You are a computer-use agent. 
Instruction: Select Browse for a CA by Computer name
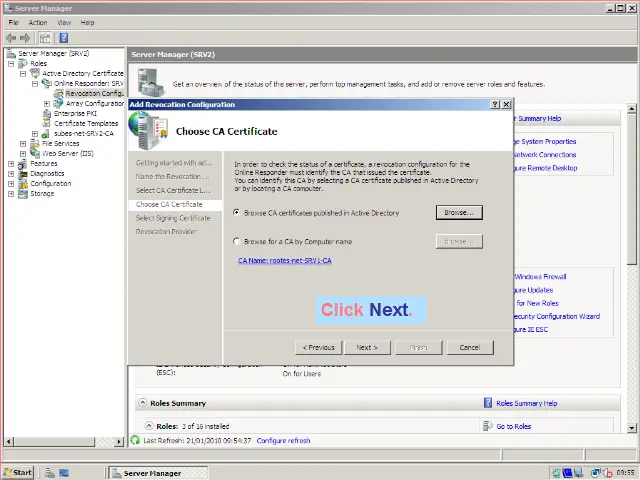pyautogui.click(x=237, y=241)
